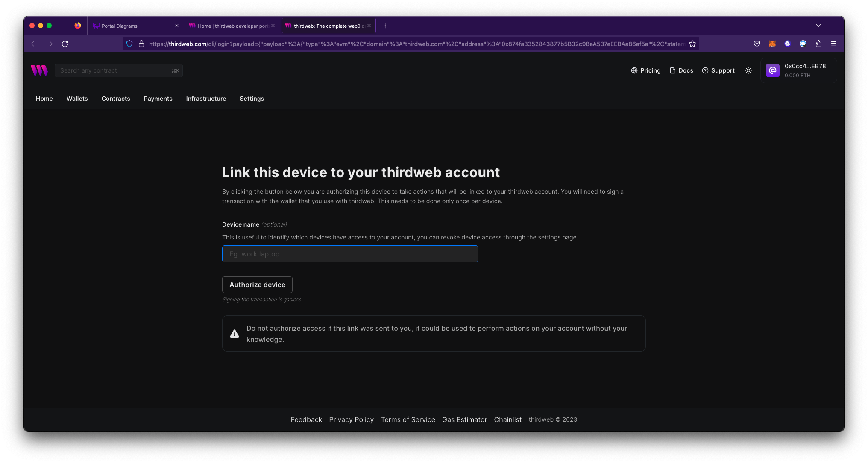The image size is (868, 463).
Task: Open the Pricing link
Action: tap(645, 70)
